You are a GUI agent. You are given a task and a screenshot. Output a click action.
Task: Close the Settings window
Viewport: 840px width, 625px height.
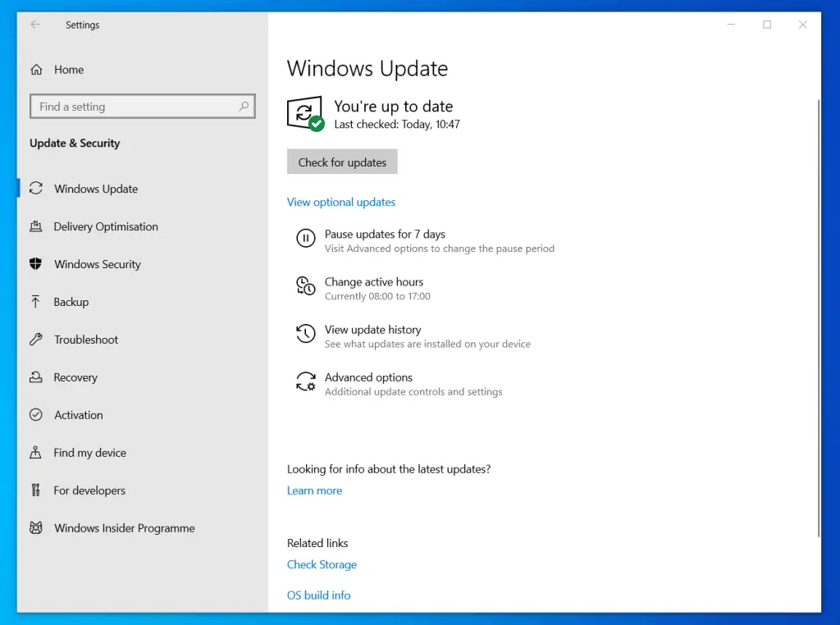pos(802,25)
